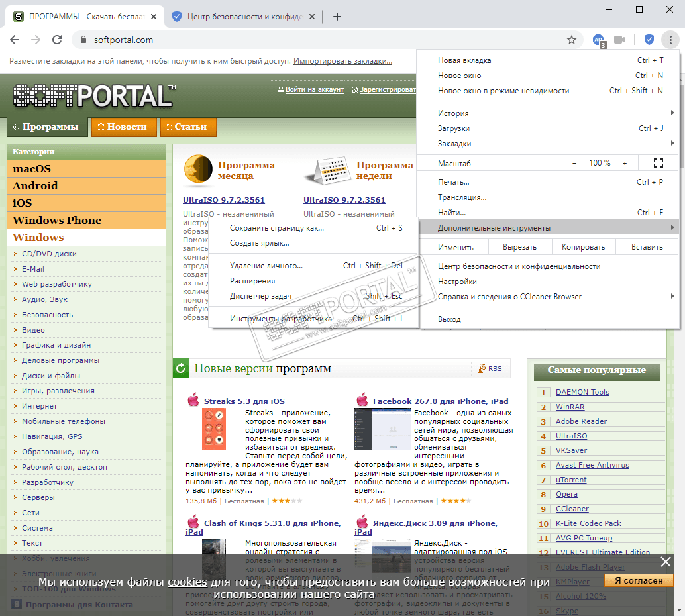Close the ПРОГРАММЫ tab
The height and width of the screenshot is (616, 685).
pyautogui.click(x=154, y=17)
